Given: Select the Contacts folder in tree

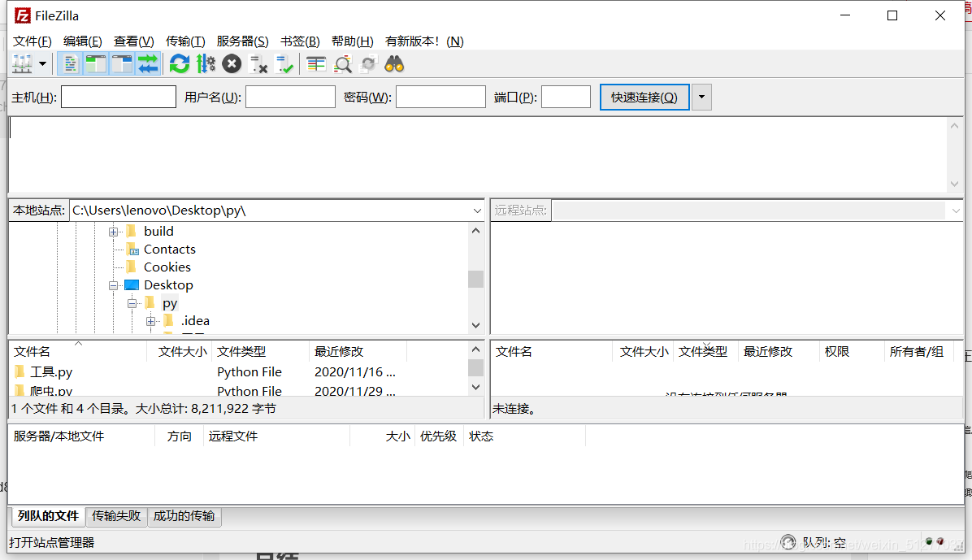Looking at the screenshot, I should [169, 250].
